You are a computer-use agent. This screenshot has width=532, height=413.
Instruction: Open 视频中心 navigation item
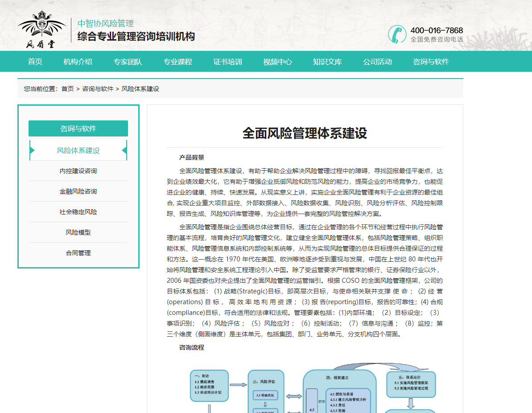pos(277,62)
